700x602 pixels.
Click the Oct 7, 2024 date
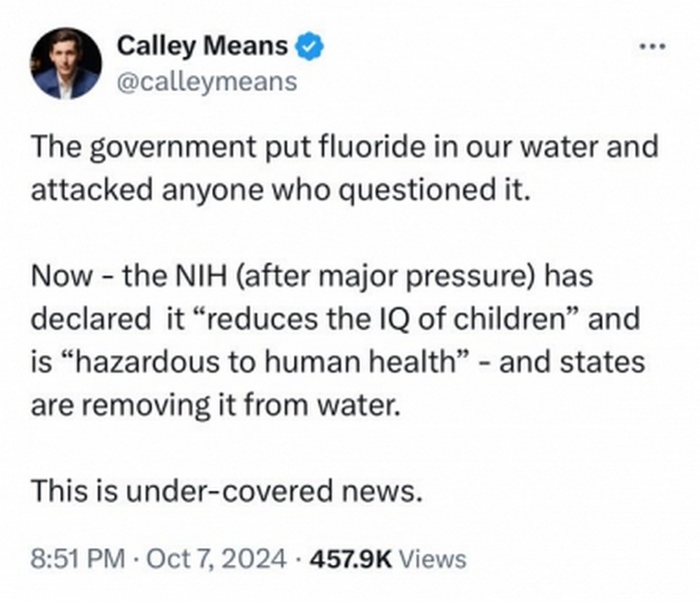point(216,559)
